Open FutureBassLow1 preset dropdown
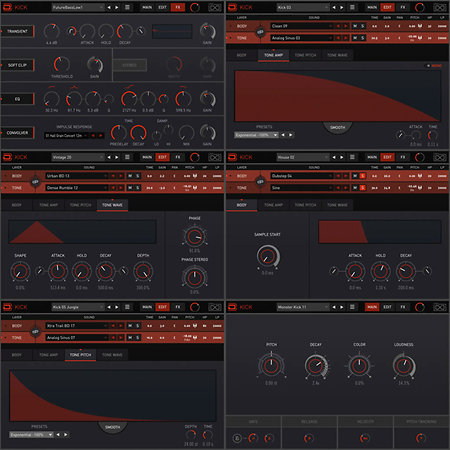This screenshot has height=450, width=450. [x=78, y=7]
